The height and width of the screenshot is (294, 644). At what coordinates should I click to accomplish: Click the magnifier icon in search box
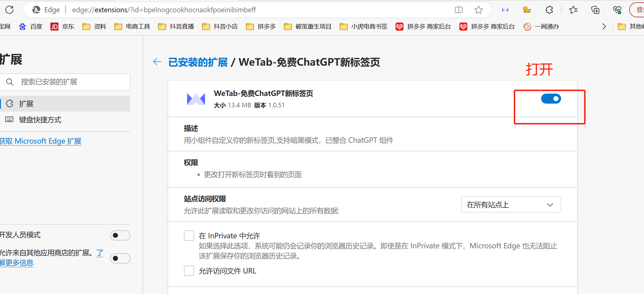10,82
